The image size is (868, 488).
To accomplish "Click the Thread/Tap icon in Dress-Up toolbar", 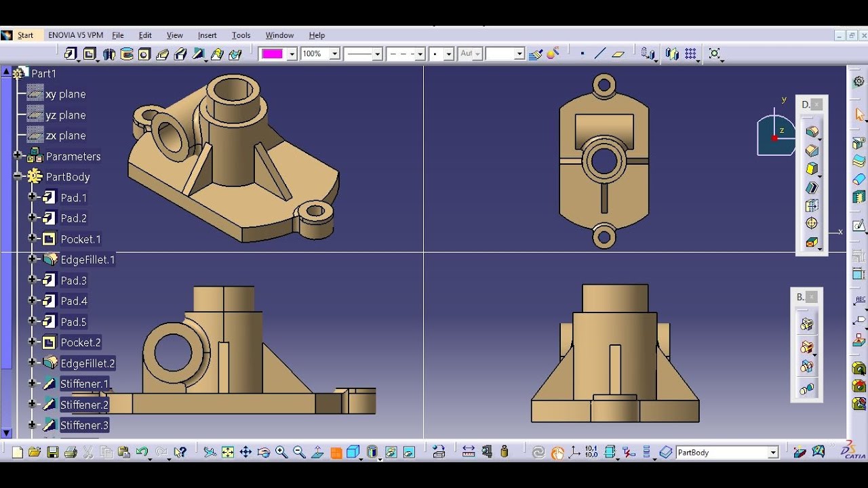I will pos(812,223).
